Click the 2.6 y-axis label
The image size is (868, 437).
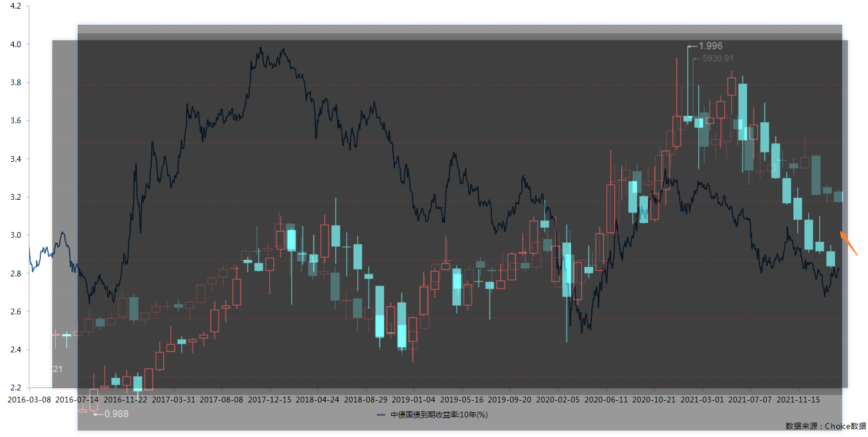click(x=16, y=311)
